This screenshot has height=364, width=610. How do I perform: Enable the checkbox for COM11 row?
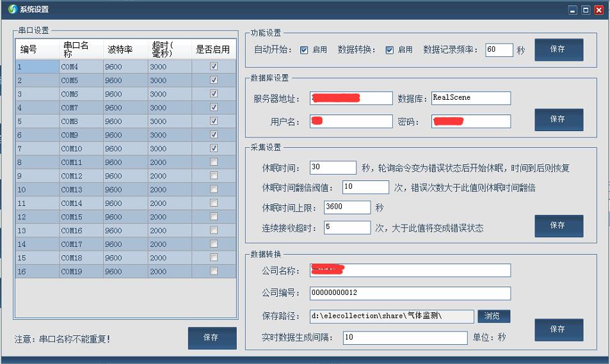214,162
